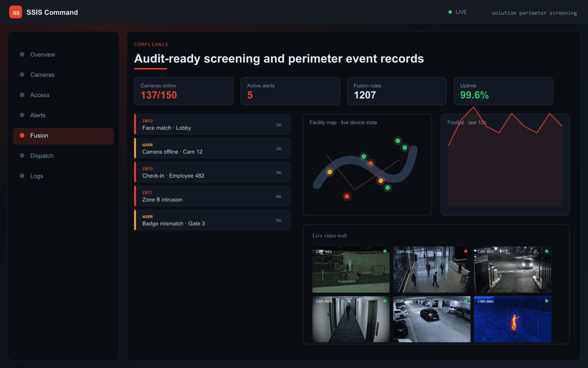The image size is (588, 368).
Task: Click the SS logo icon beside SSIS Command
Action: pyautogui.click(x=16, y=12)
